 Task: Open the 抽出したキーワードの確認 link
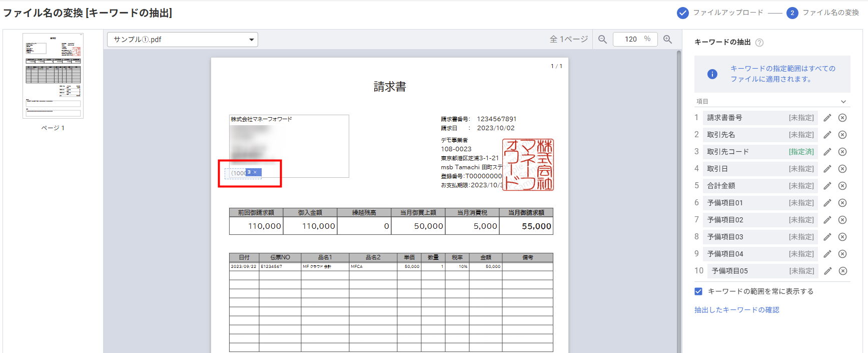(x=736, y=310)
